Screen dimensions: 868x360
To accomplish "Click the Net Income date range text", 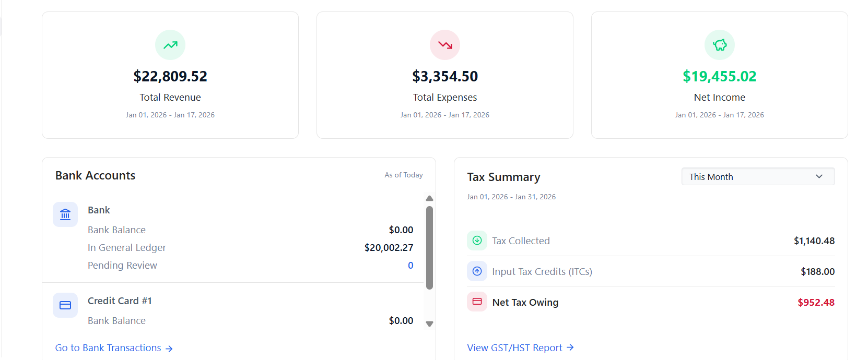I will click(720, 115).
